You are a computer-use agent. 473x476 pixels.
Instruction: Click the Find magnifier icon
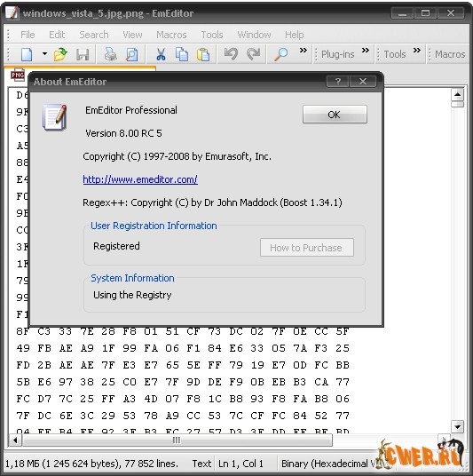coord(280,55)
